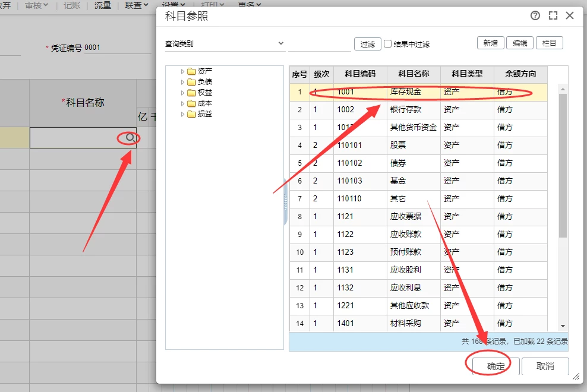This screenshot has height=392, width=587.
Task: Click the dialog resize grip at corner
Action: click(x=575, y=377)
